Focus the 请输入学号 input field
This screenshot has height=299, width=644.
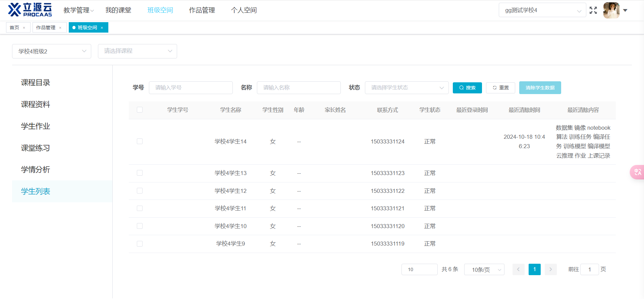[x=191, y=88]
